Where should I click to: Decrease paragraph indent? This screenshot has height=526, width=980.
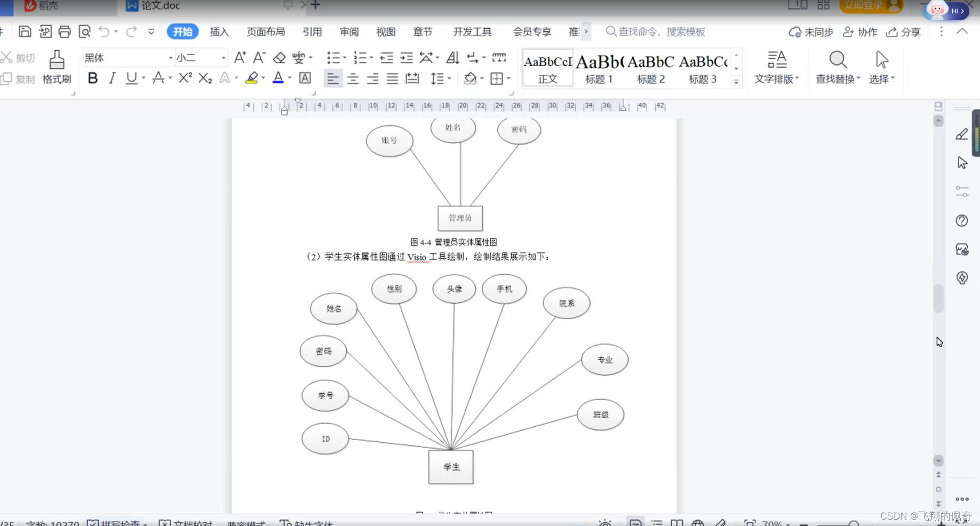point(387,57)
